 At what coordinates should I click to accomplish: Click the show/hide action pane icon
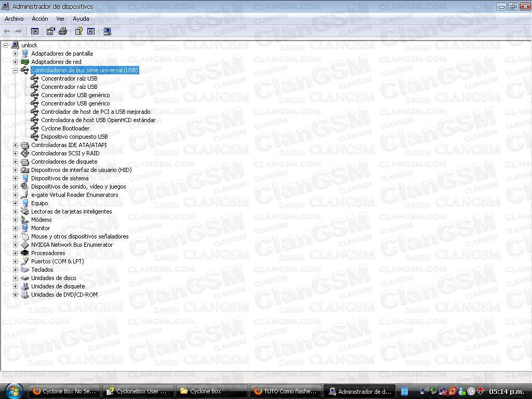tap(91, 32)
